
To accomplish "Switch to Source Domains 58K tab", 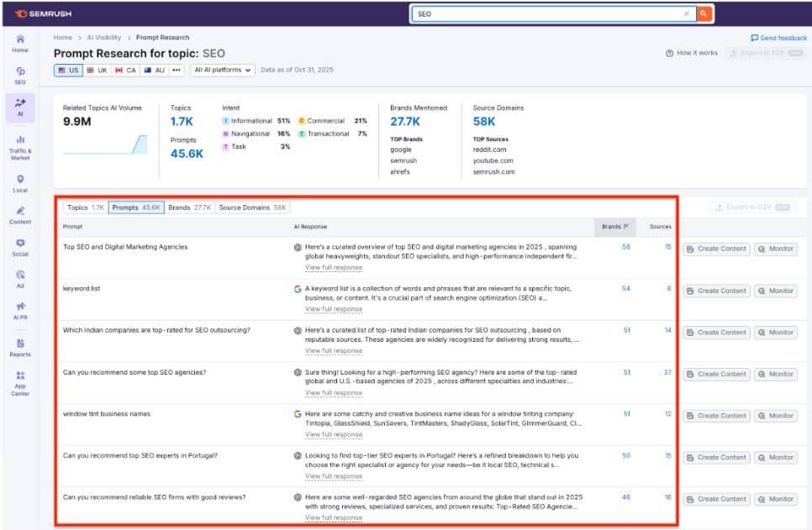I will [252, 207].
